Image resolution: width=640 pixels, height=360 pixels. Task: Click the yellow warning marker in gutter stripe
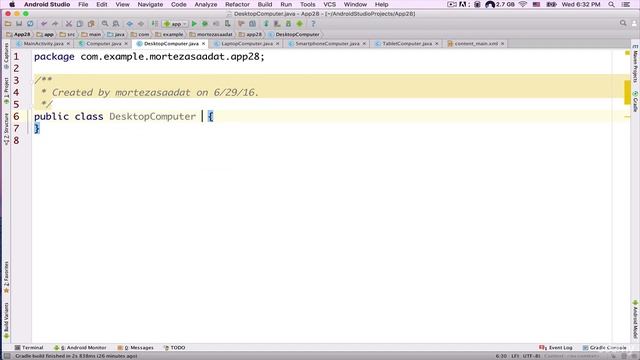pos(627,92)
